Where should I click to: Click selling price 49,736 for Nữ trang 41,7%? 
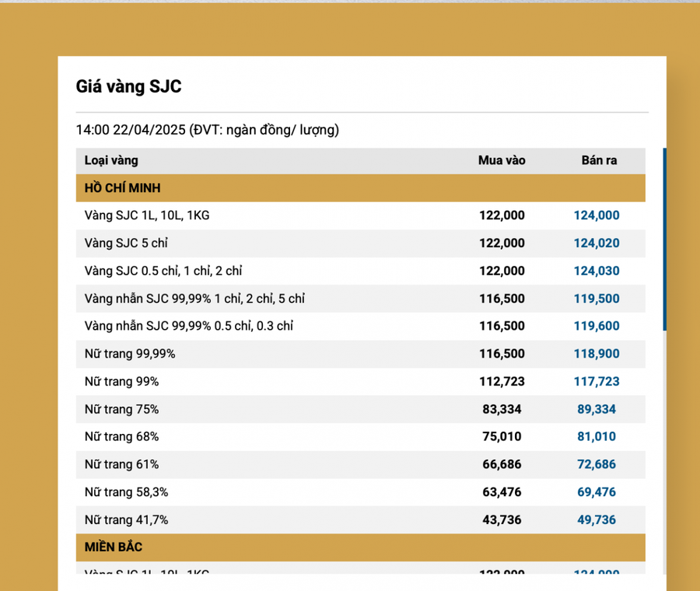(597, 520)
